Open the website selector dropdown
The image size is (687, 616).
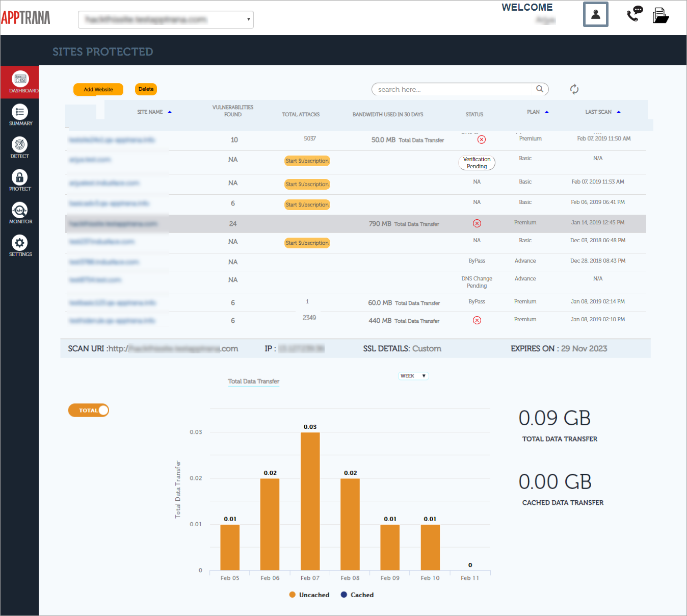pos(166,19)
